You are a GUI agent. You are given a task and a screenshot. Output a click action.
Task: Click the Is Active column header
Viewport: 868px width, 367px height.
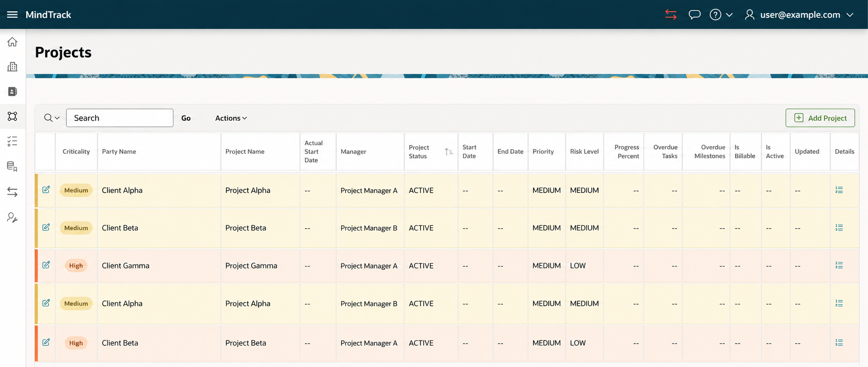click(x=775, y=152)
